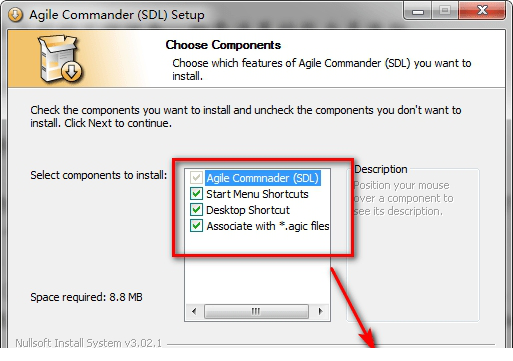Click the greyed Agile Commnader (SDL) checkbox

[196, 178]
